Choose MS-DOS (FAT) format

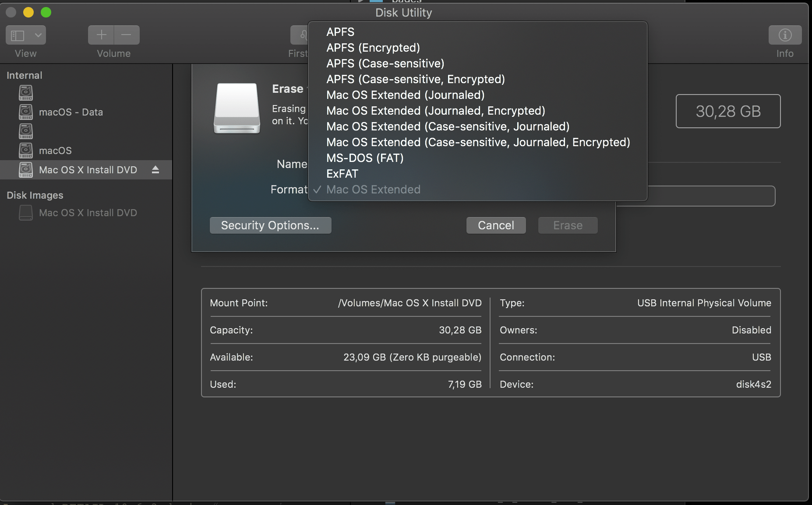pos(477,158)
